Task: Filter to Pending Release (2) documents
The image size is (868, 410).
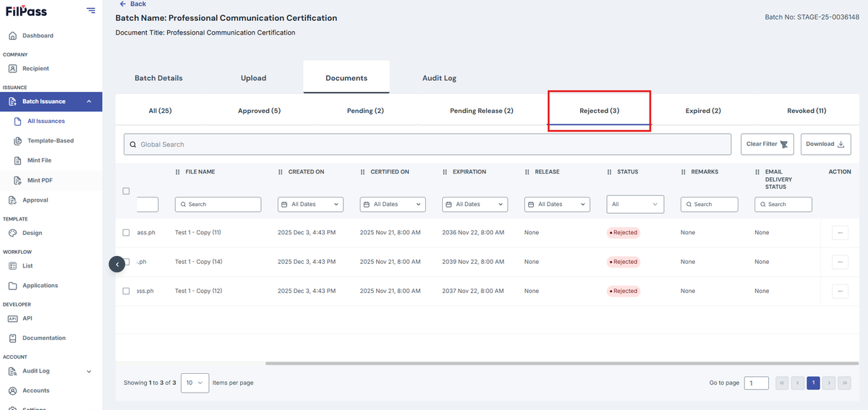Action: (x=482, y=111)
